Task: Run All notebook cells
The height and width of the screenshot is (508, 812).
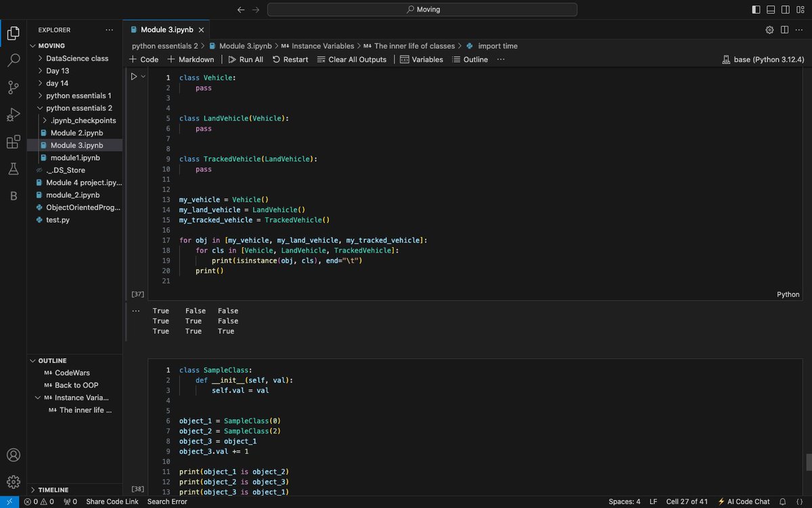Action: [x=246, y=60]
